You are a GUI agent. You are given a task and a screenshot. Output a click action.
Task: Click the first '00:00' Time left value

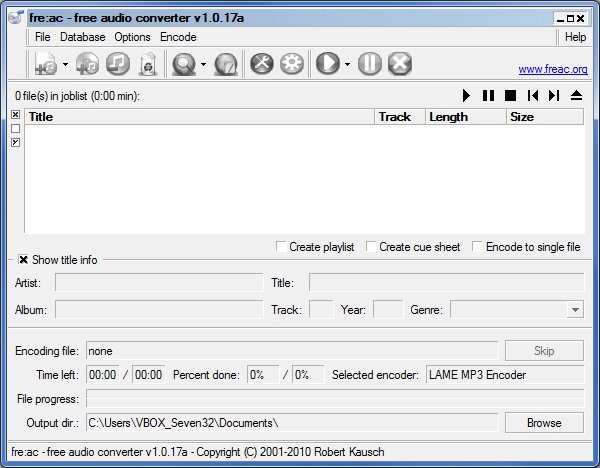[103, 374]
